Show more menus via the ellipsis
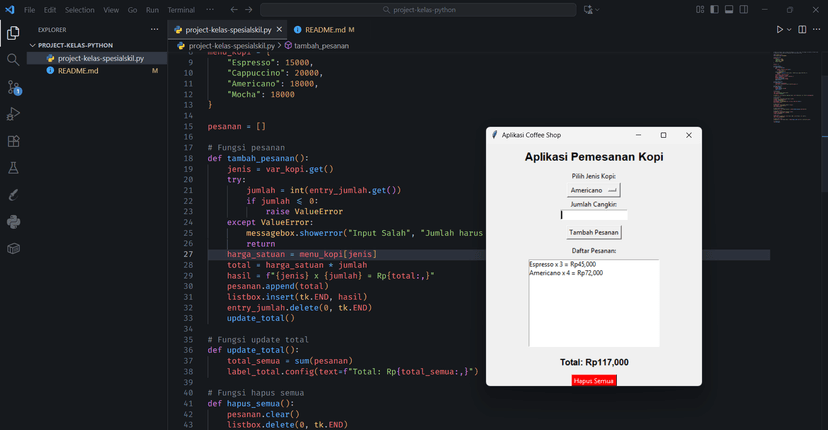This screenshot has width=828, height=430. pyautogui.click(x=210, y=10)
